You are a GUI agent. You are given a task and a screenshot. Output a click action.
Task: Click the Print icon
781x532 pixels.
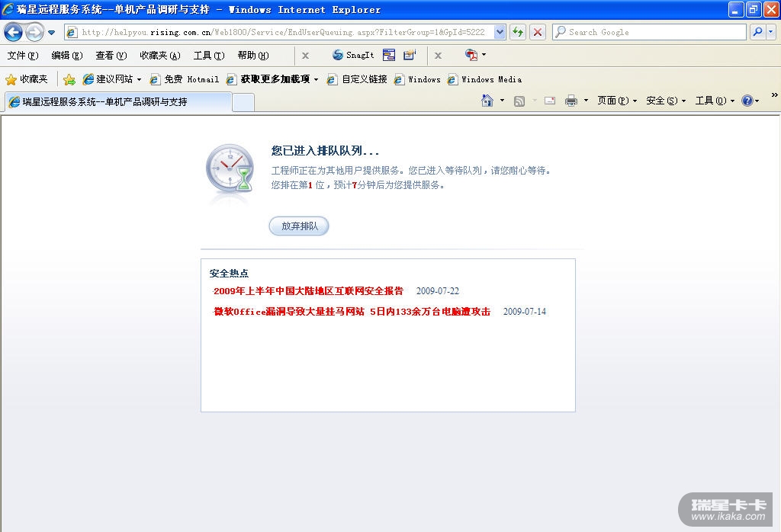[x=570, y=101]
